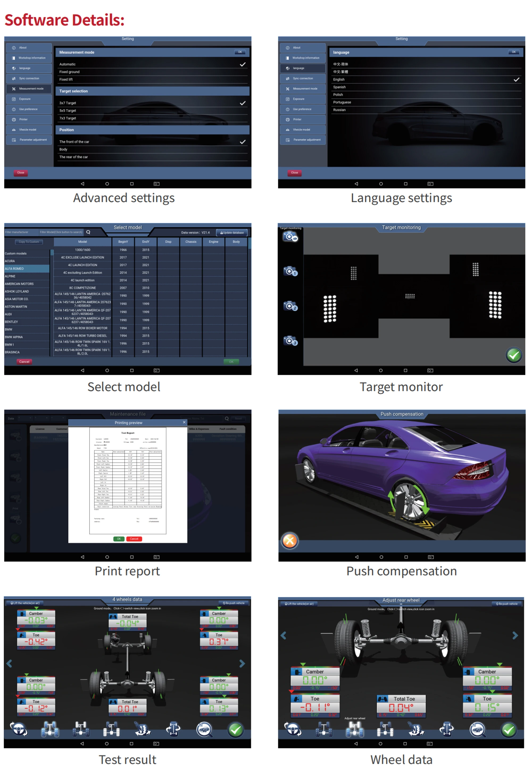Screen dimensions: 532x780
Task: Click left arrow chevron in Adjust rear wheel
Action: 284,635
